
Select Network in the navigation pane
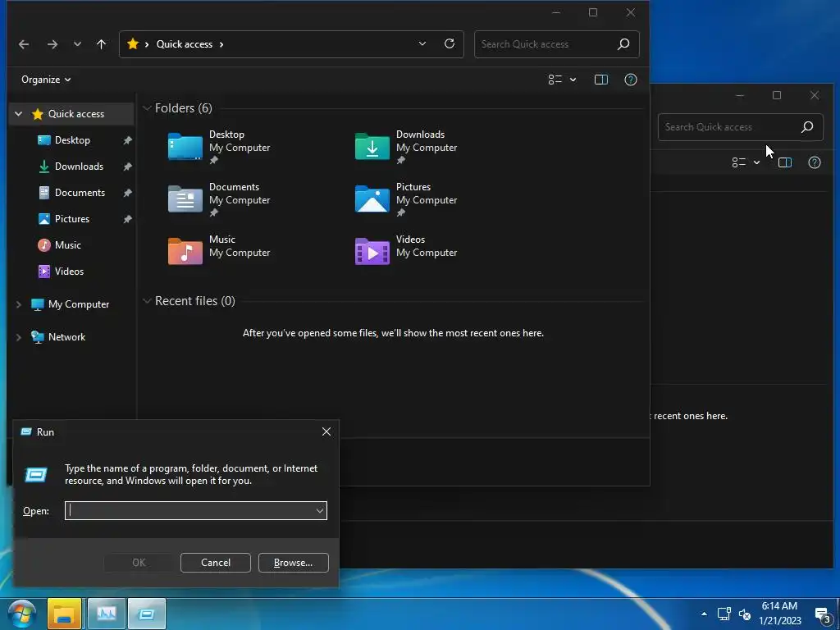click(66, 337)
